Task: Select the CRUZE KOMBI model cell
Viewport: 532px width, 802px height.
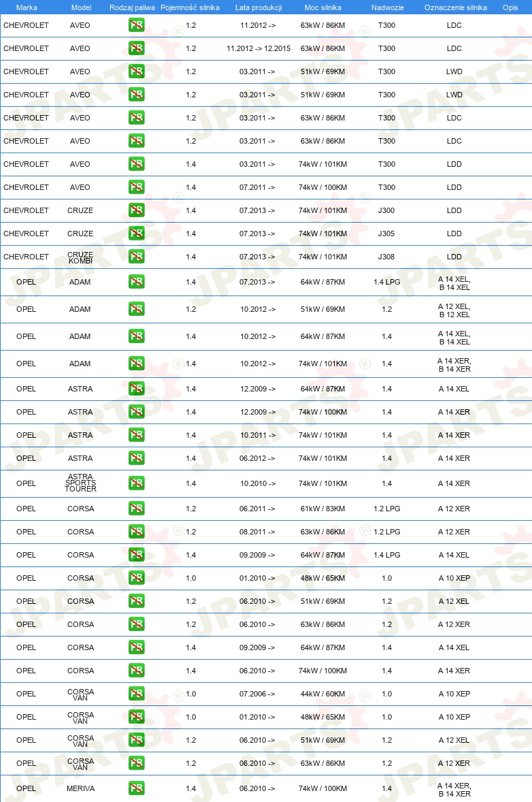Action: [80, 257]
